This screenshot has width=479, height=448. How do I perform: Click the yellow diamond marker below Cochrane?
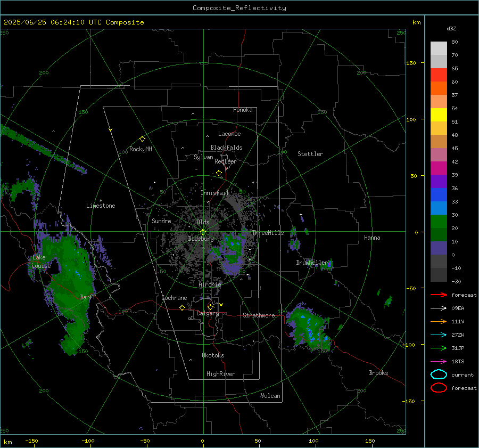(182, 308)
